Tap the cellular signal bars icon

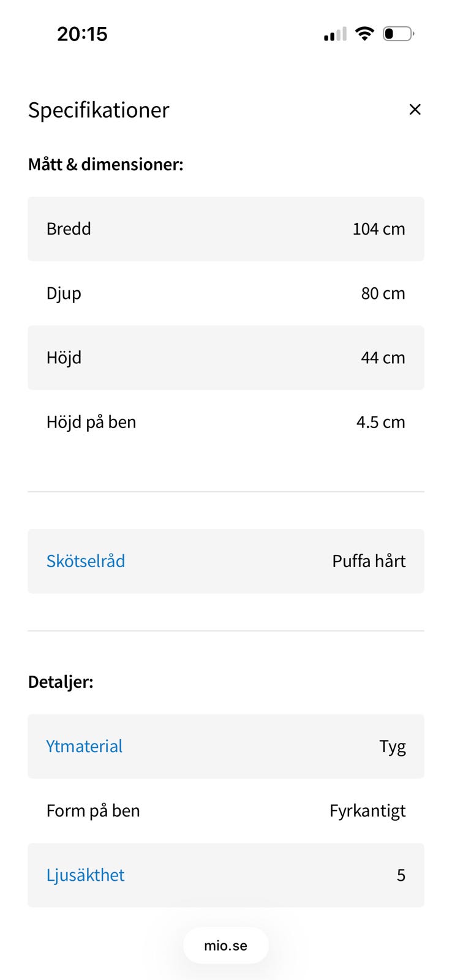[x=335, y=34]
